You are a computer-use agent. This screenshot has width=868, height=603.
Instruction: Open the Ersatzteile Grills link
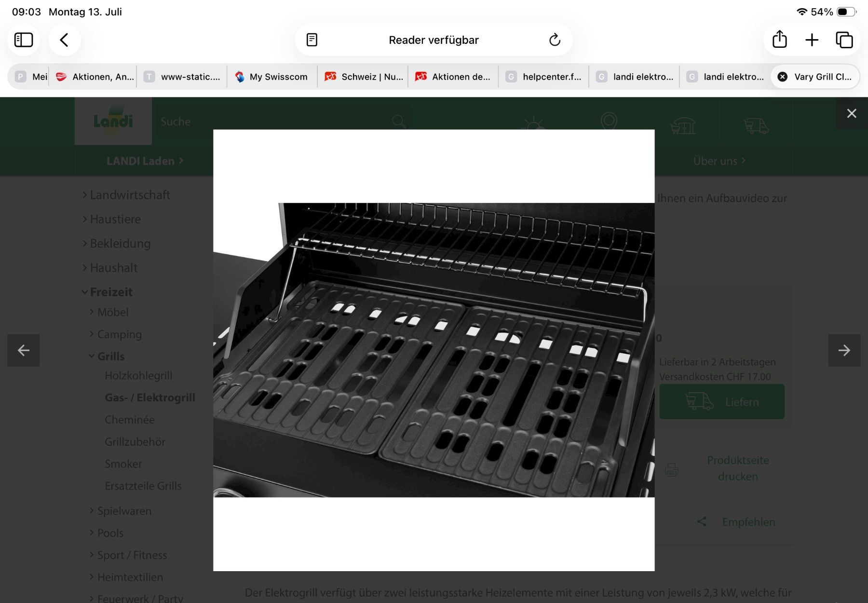[143, 486]
